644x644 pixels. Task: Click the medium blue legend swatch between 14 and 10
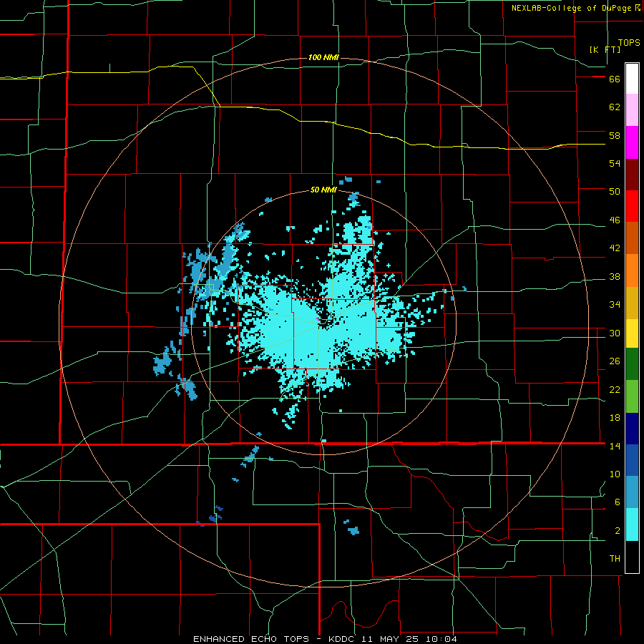pyautogui.click(x=632, y=460)
